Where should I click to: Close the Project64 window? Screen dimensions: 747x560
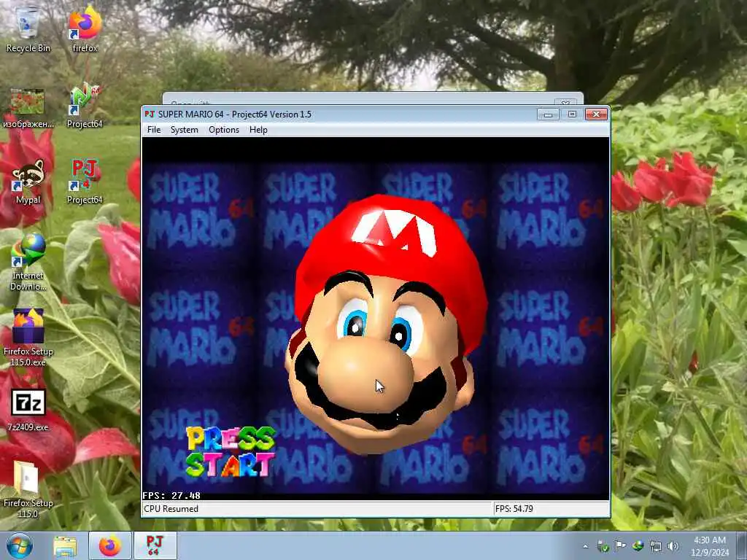(596, 114)
